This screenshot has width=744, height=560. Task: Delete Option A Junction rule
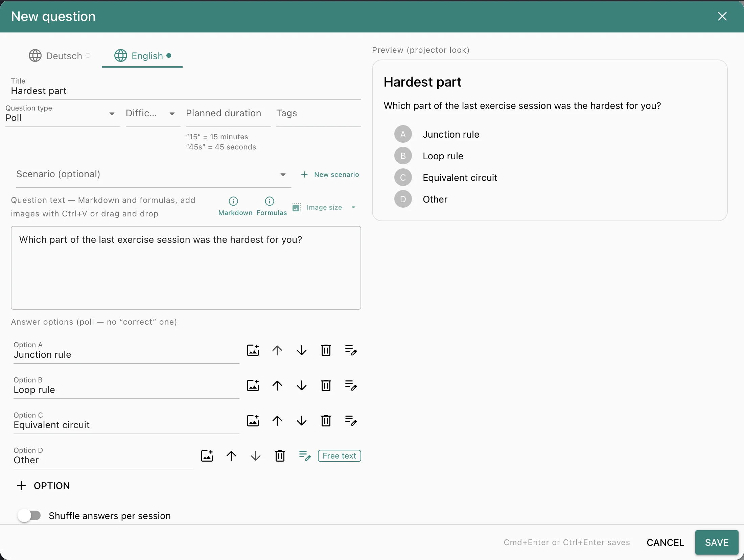point(326,350)
